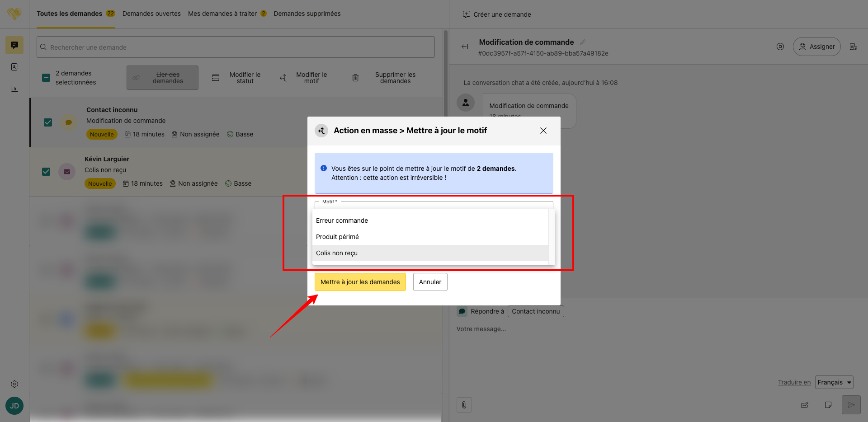This screenshot has height=422, width=868.
Task: Click the Annuler button
Action: click(x=430, y=282)
